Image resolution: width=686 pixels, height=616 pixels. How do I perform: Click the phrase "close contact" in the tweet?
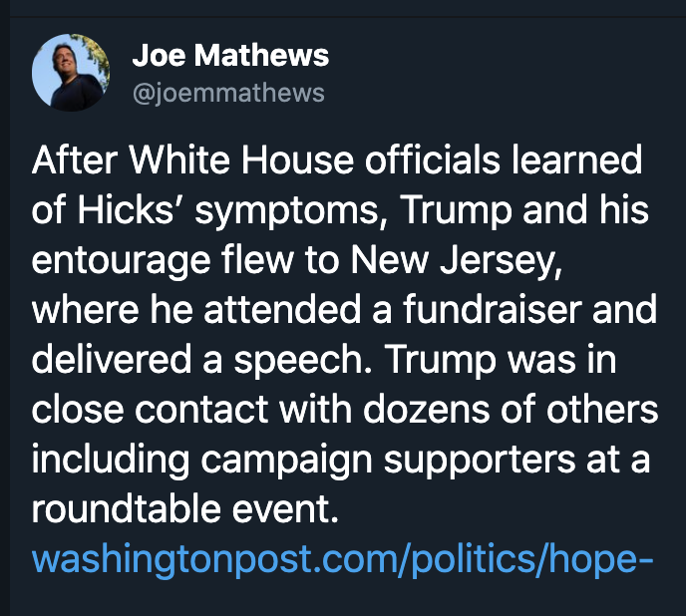150,409
